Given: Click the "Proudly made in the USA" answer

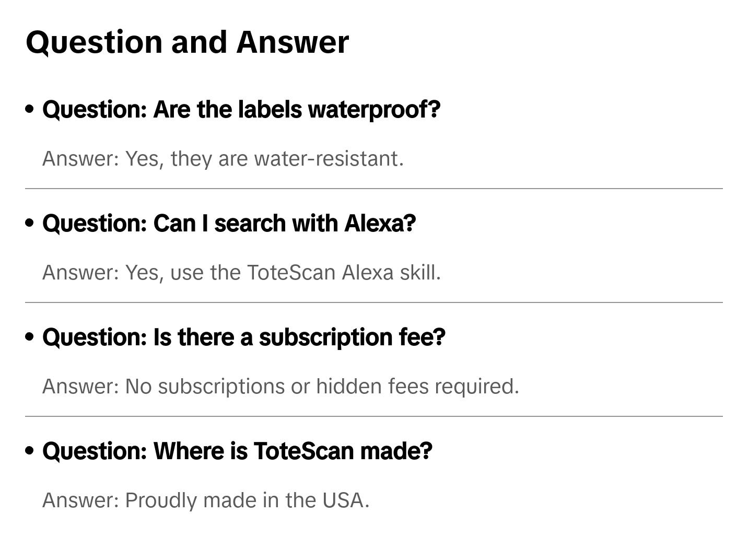Looking at the screenshot, I should click(x=206, y=500).
